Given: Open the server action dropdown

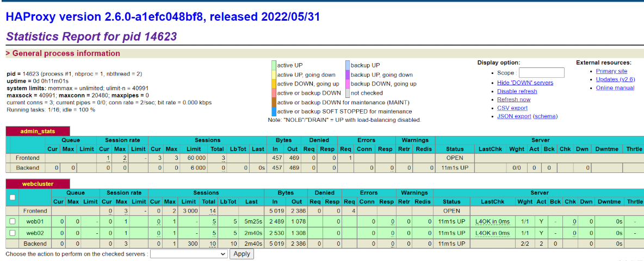Looking at the screenshot, I should (189, 254).
